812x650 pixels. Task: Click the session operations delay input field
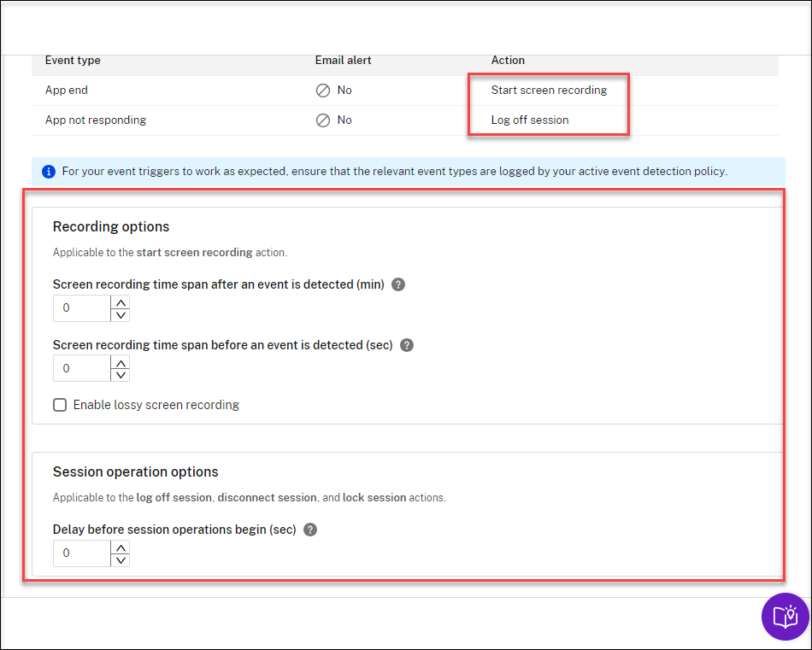82,553
